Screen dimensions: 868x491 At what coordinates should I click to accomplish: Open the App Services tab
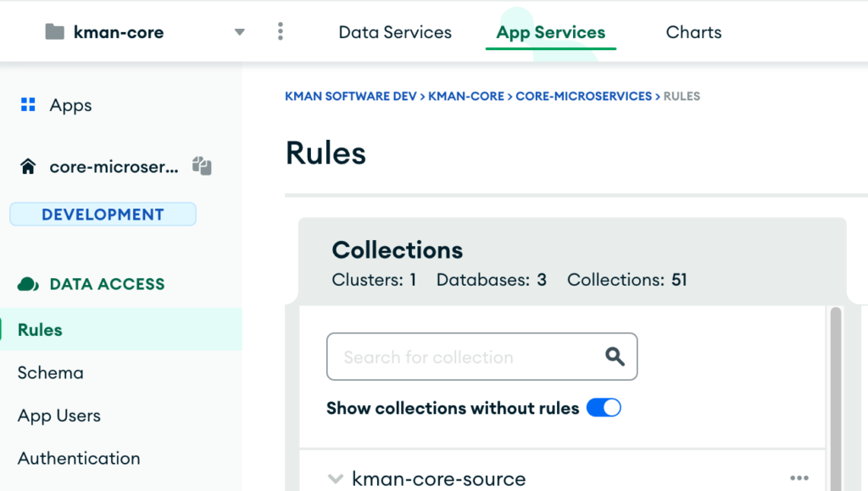pos(550,32)
